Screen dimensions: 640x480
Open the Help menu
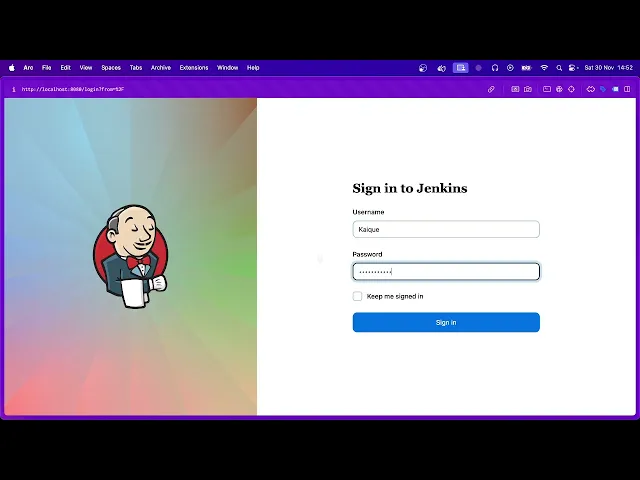click(253, 68)
